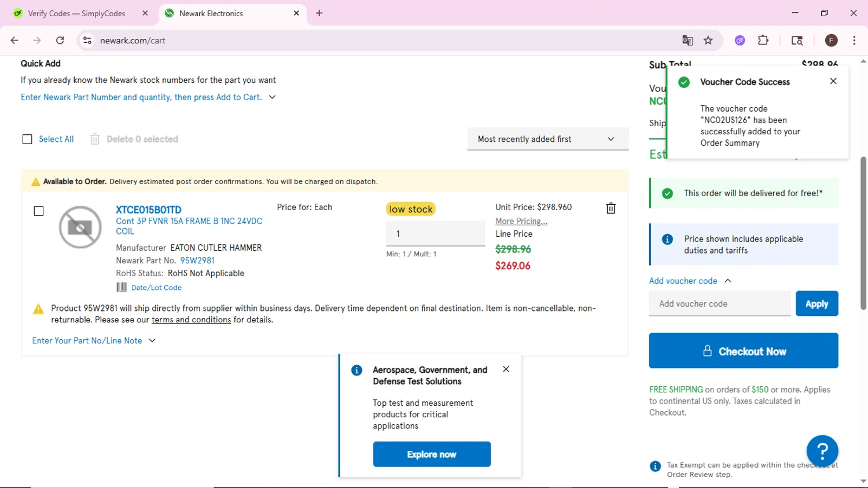The width and height of the screenshot is (868, 488).
Task: Open the Chrome three-dot menu
Action: 854,41
